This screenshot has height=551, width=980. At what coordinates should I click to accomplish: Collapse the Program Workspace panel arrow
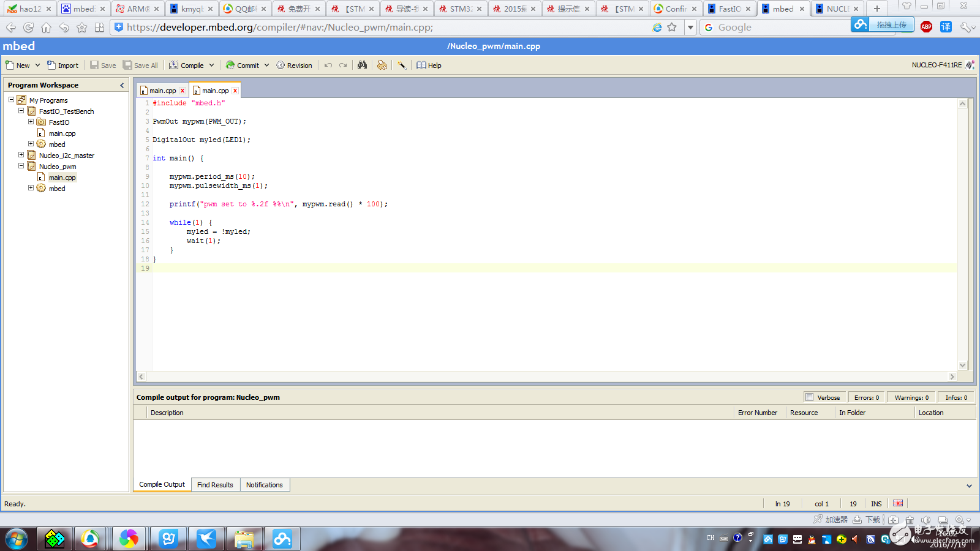tap(122, 85)
